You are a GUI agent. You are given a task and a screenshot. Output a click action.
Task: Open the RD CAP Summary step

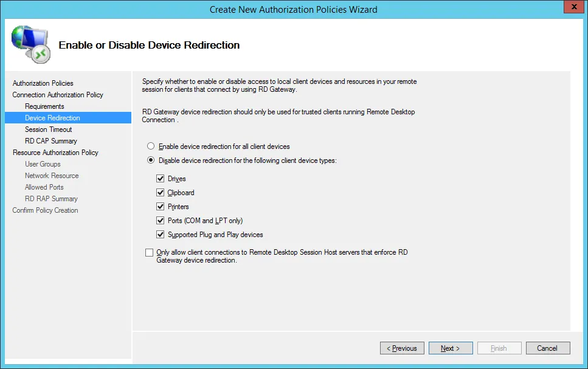point(51,141)
